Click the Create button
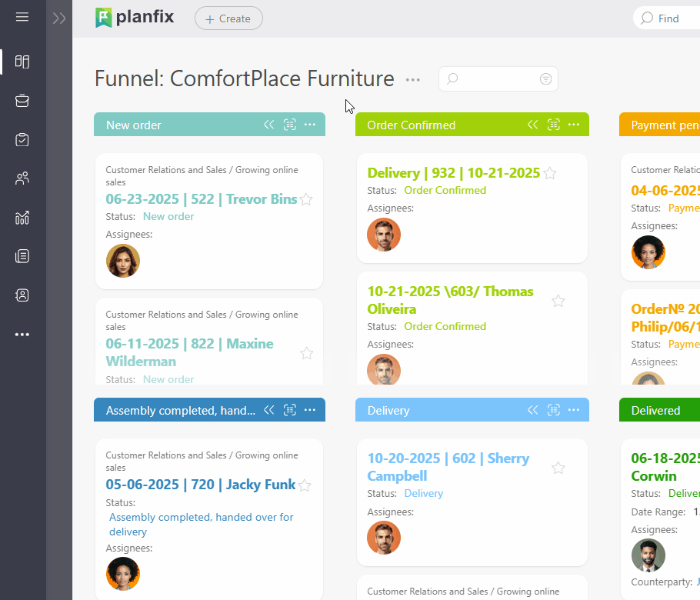 click(228, 18)
